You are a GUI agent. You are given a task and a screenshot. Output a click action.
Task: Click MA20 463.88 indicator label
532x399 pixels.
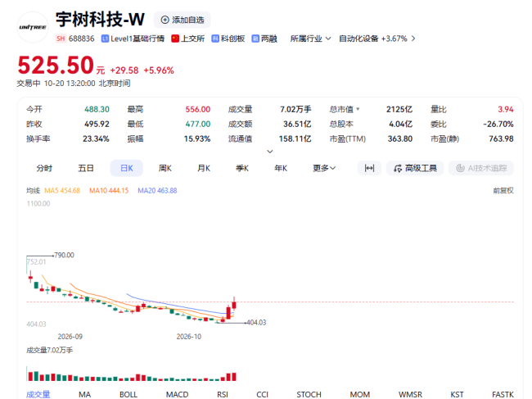157,191
